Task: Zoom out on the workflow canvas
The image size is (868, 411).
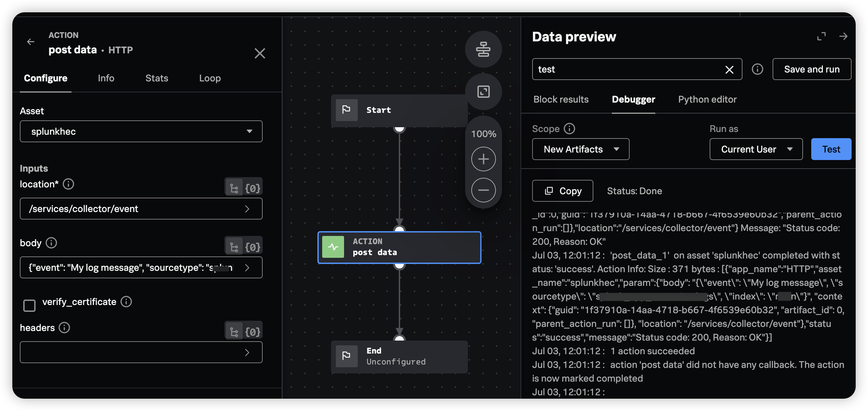Action: 483,190
